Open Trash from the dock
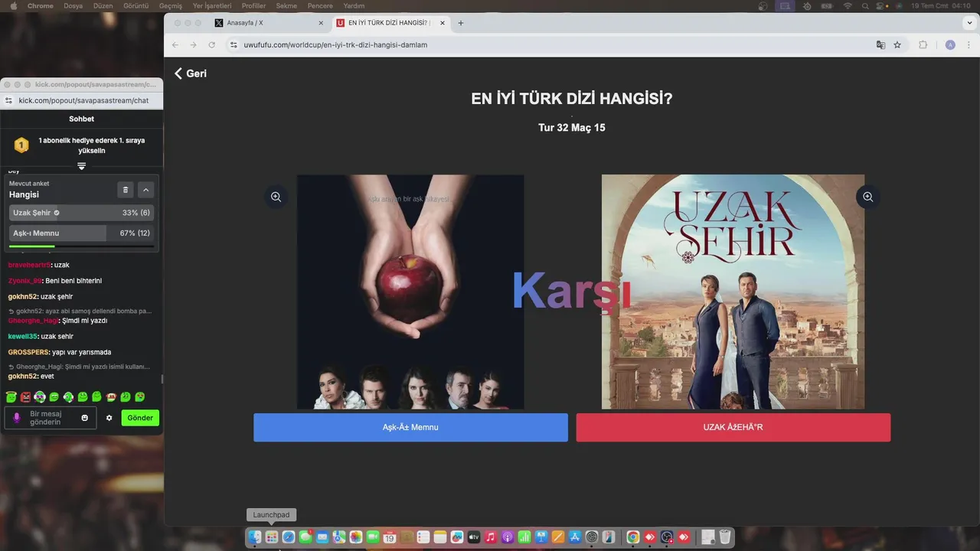Image resolution: width=980 pixels, height=551 pixels. [x=725, y=537]
